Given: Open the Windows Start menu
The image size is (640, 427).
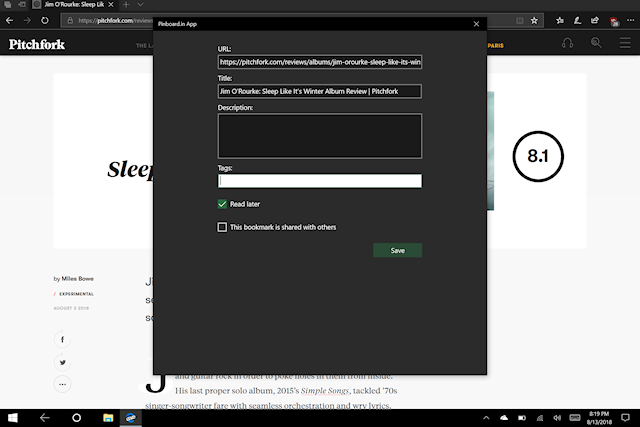Looking at the screenshot, I should pyautogui.click(x=13, y=418).
